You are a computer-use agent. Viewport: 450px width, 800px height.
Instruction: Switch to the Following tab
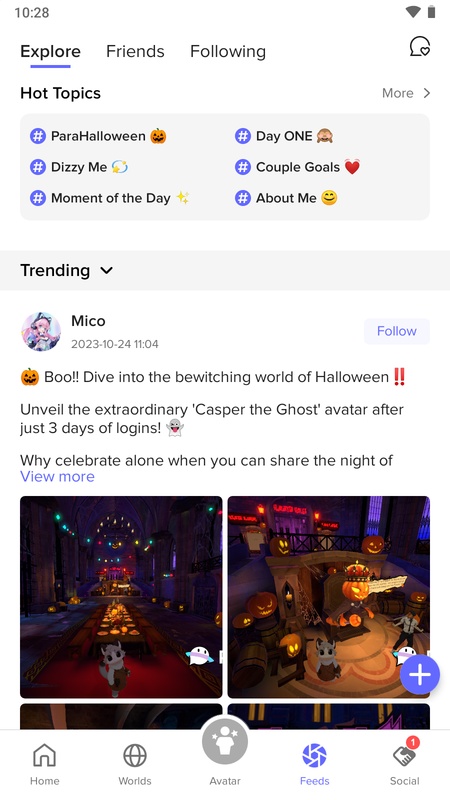click(x=228, y=52)
